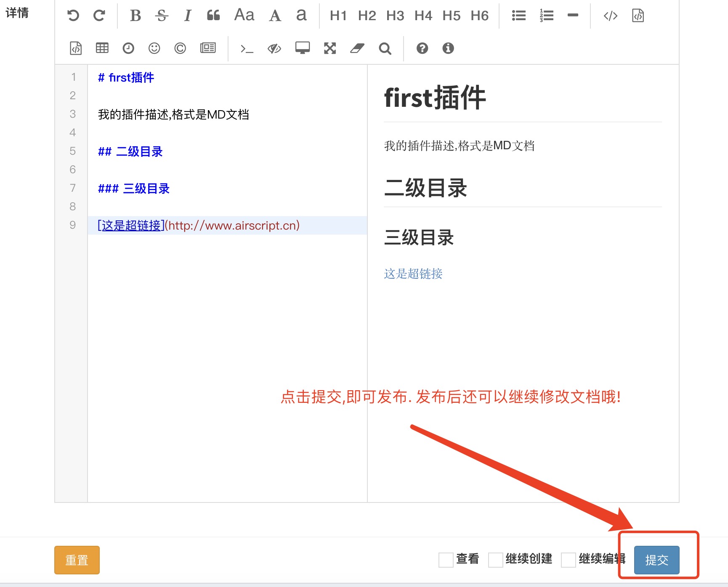Capitalize first letter with Aa icon
The height and width of the screenshot is (587, 728).
tap(244, 16)
